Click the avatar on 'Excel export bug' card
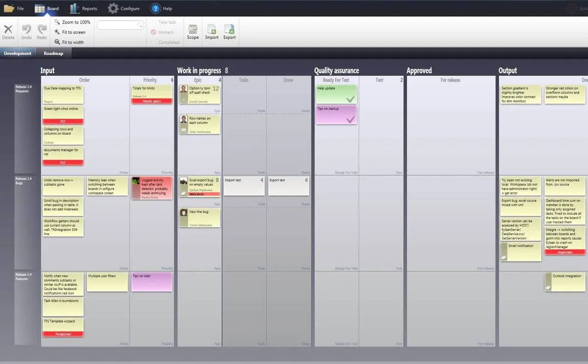This screenshot has width=588, height=364. tap(183, 181)
